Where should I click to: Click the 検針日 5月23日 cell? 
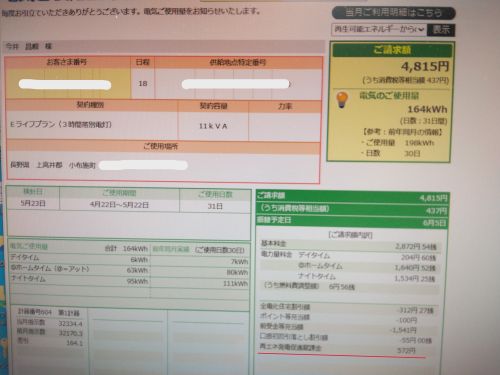point(33,203)
